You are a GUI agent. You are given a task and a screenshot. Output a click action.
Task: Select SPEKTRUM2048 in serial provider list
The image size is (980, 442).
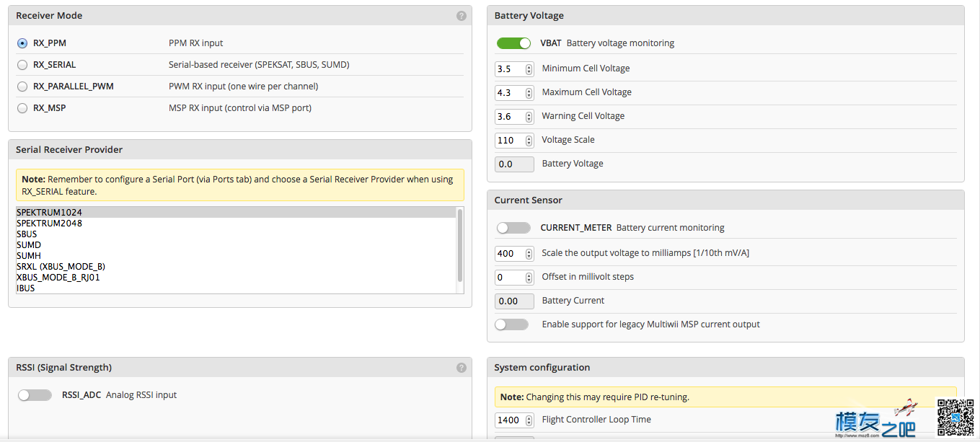(236, 224)
